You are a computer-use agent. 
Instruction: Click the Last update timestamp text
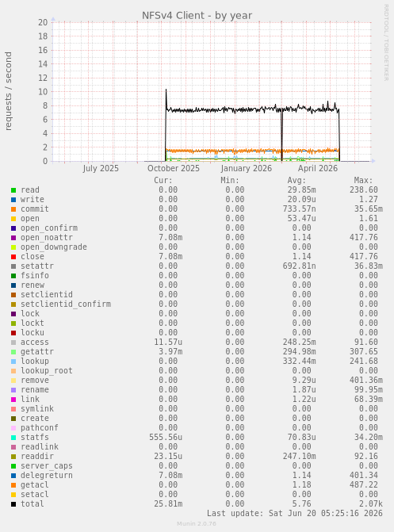tap(295, 513)
